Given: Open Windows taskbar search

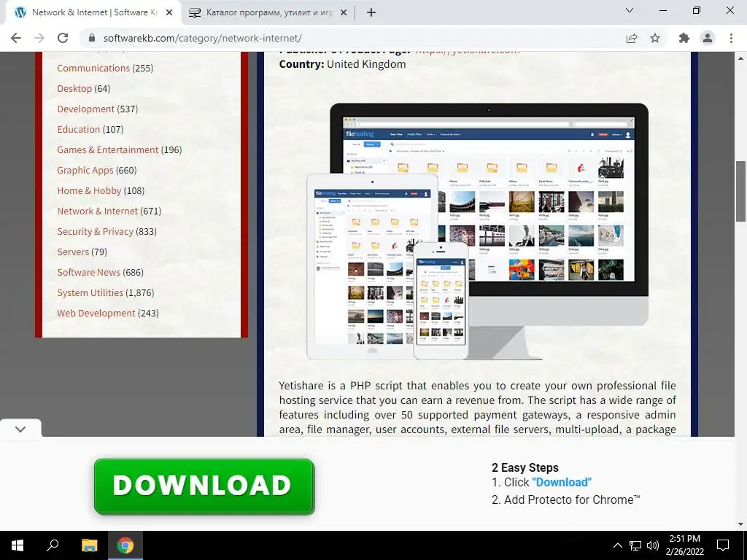Looking at the screenshot, I should point(53,545).
